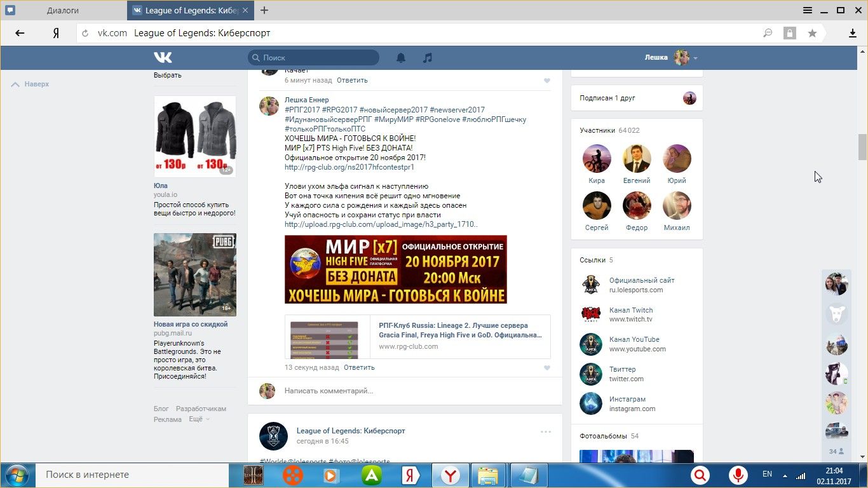868x488 pixels.
Task: Activate the red microphone voice icon
Action: (x=738, y=475)
